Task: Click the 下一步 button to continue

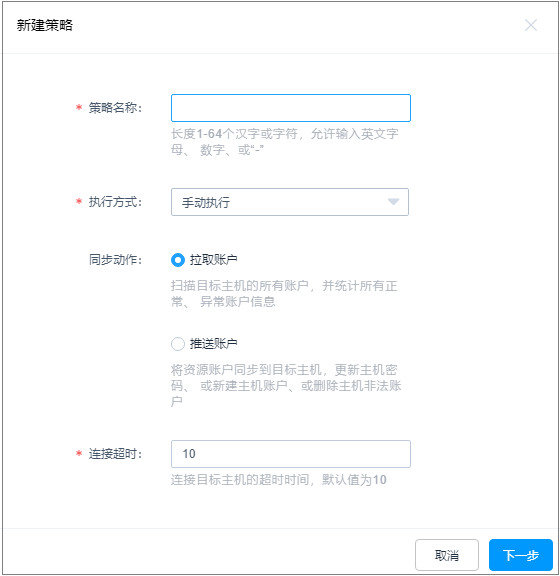Action: click(521, 555)
